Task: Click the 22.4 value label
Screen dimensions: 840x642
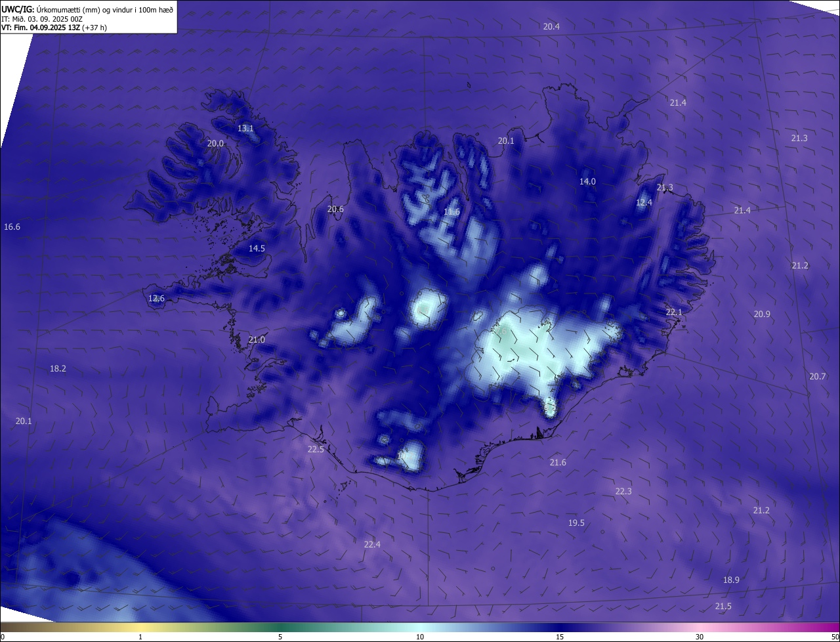Action: pyautogui.click(x=372, y=544)
